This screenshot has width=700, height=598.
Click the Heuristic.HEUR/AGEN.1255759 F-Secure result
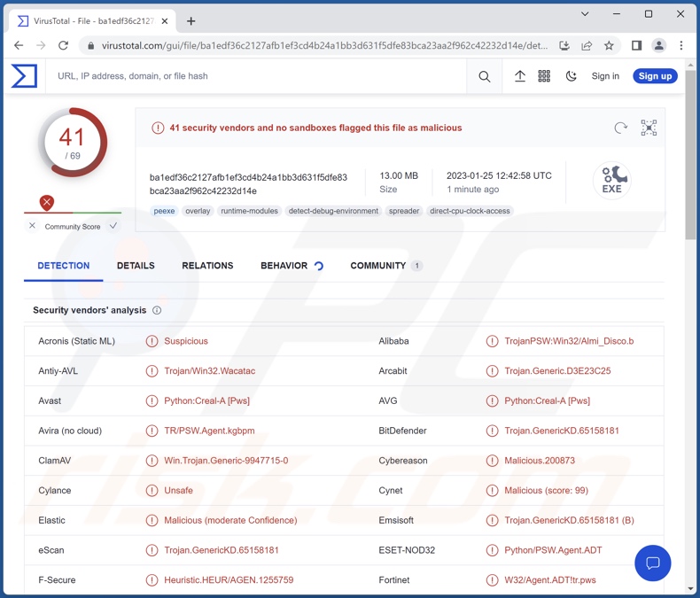point(229,580)
